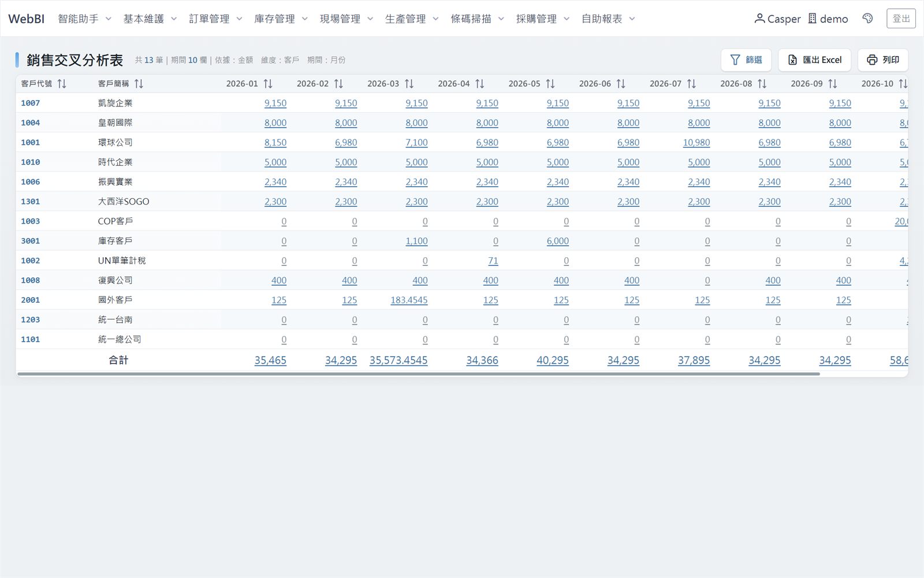Click the horizontal table scrollbar
Image resolution: width=924 pixels, height=578 pixels.
tap(418, 374)
